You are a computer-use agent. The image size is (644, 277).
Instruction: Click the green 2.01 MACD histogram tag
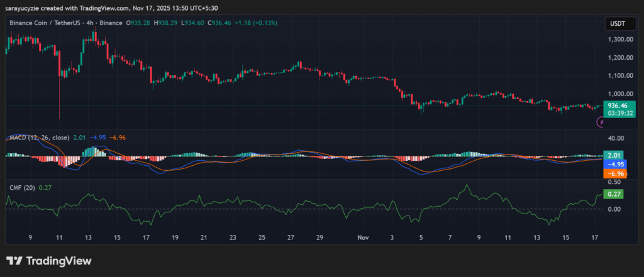pos(613,155)
